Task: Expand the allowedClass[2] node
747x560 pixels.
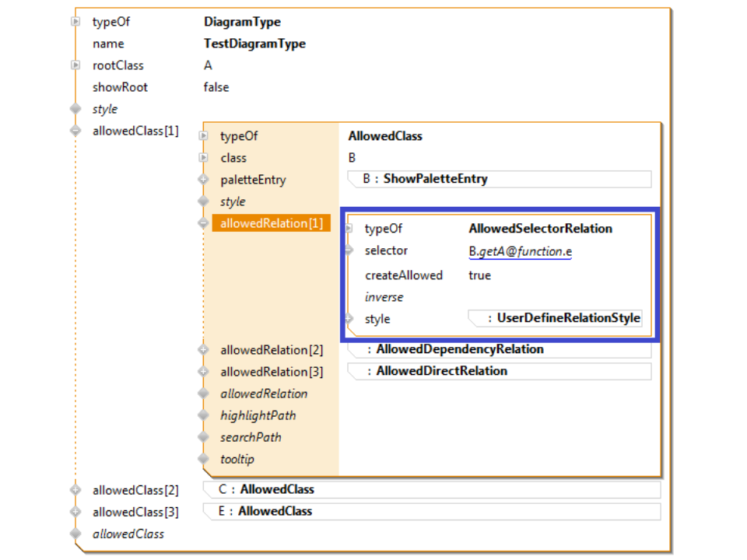Action: pos(75,490)
